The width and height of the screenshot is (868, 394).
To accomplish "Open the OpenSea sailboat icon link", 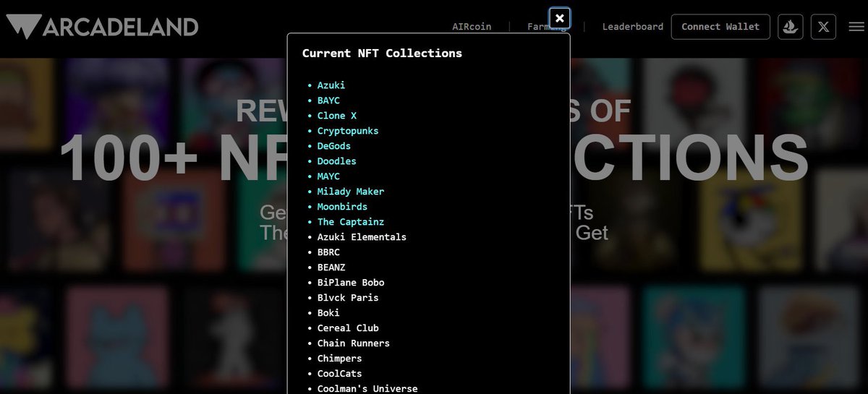I will pyautogui.click(x=791, y=27).
